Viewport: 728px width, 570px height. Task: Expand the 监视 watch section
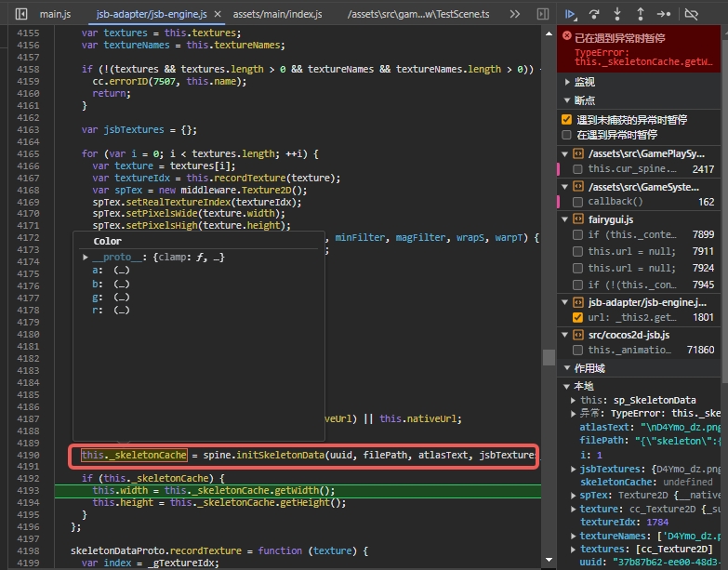click(x=586, y=83)
